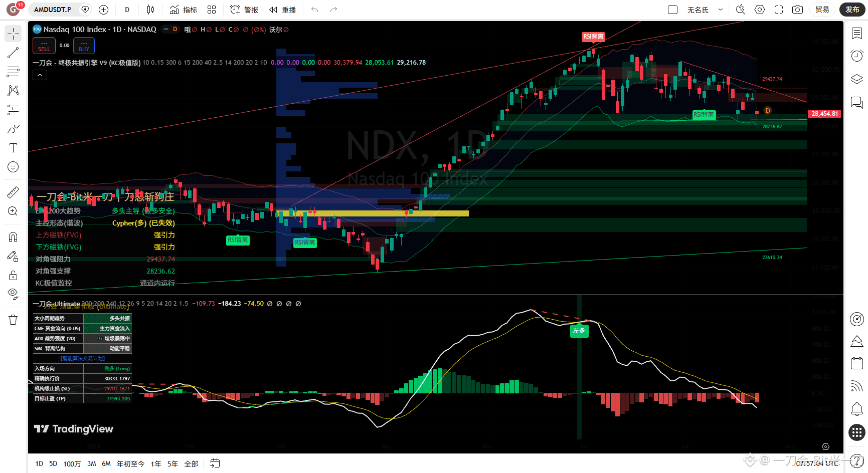This screenshot has height=473, width=868.
Task: Click the red SELL button
Action: 44,46
